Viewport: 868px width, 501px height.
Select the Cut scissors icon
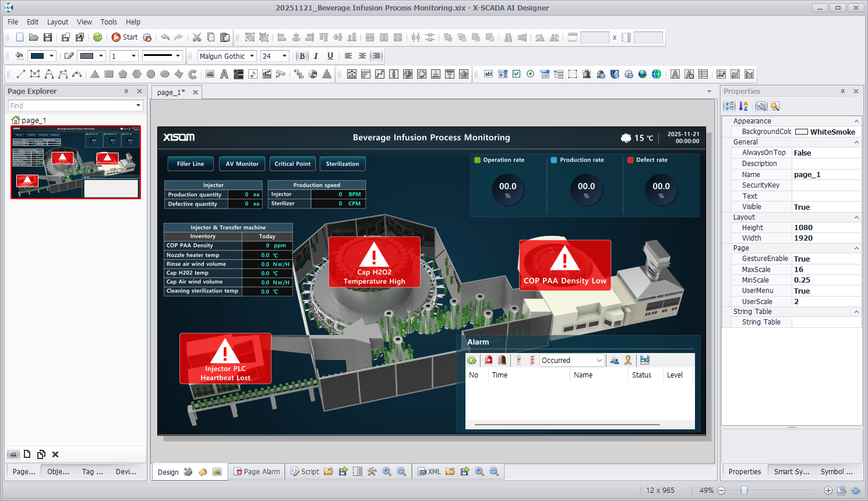(x=197, y=37)
